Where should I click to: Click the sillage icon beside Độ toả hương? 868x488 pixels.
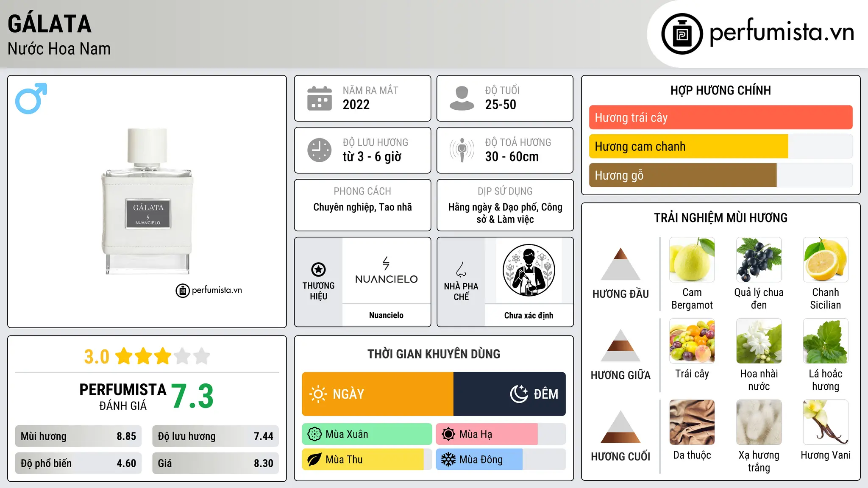[x=462, y=150]
